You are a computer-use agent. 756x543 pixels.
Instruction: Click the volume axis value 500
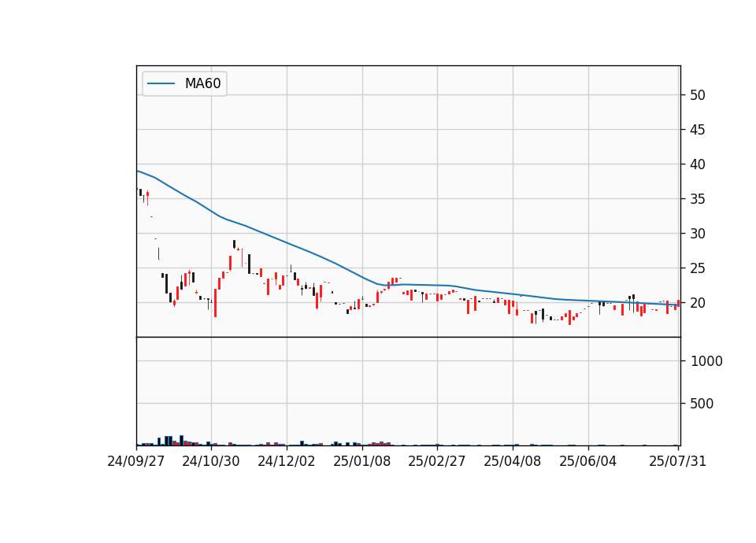(x=702, y=404)
